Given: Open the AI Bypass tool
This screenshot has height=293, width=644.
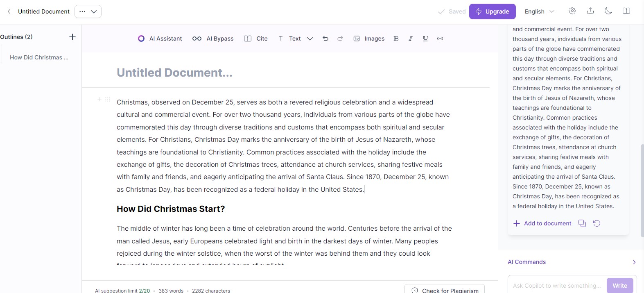Looking at the screenshot, I should click(x=213, y=39).
